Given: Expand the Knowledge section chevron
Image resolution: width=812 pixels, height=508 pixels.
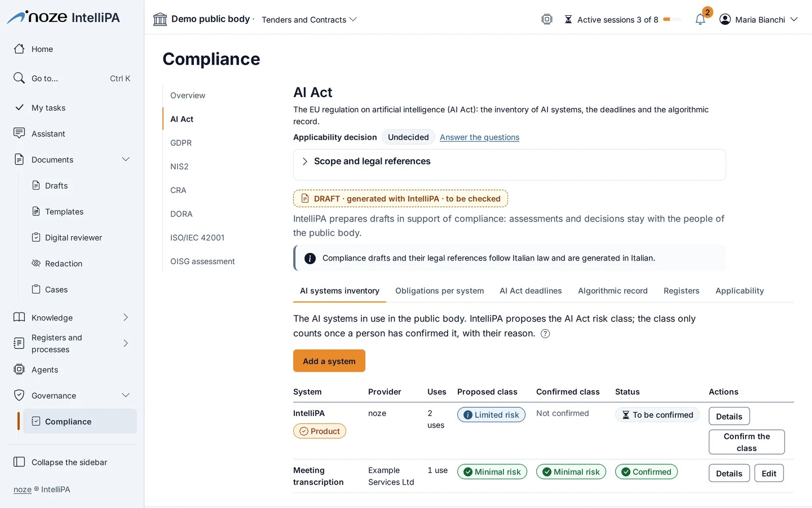Looking at the screenshot, I should [x=126, y=317].
